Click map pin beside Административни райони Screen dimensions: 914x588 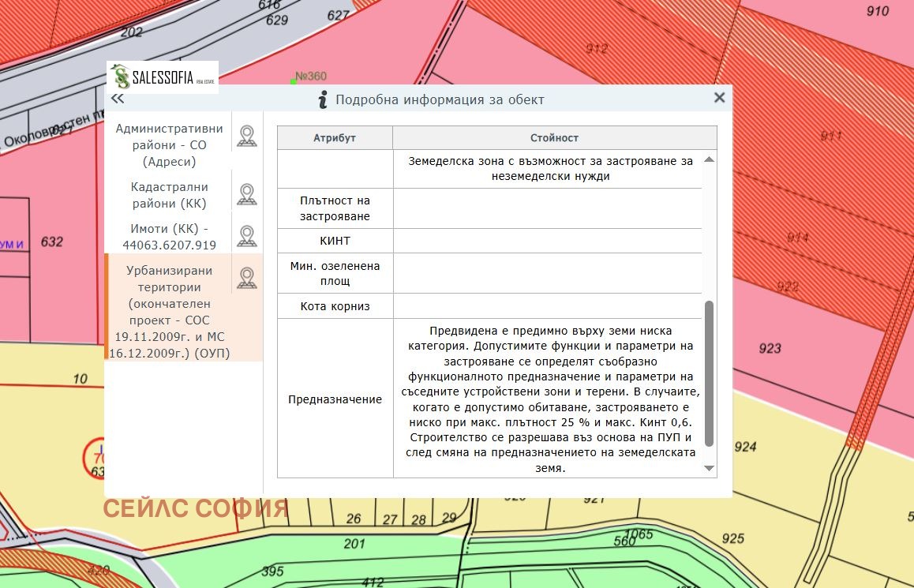247,137
